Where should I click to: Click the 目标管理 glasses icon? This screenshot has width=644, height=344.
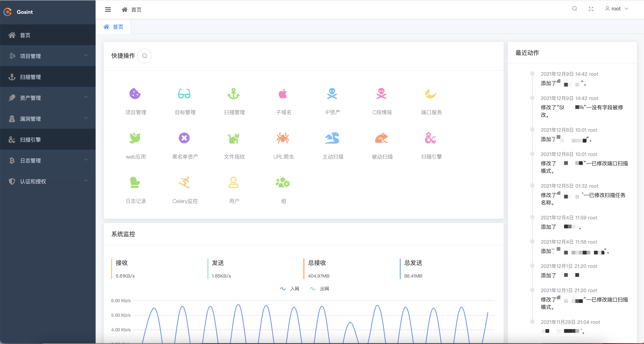(184, 94)
